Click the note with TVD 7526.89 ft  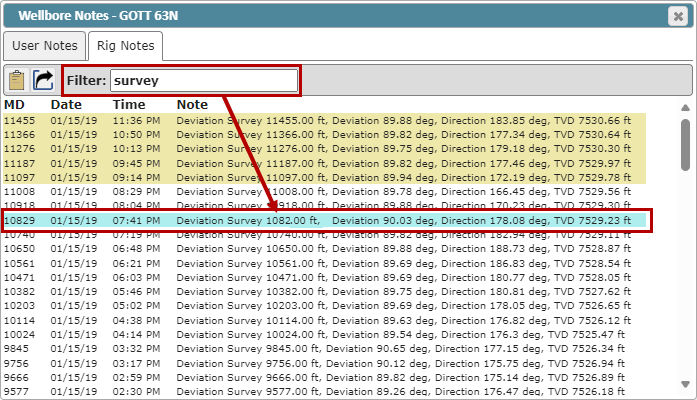tap(401, 377)
